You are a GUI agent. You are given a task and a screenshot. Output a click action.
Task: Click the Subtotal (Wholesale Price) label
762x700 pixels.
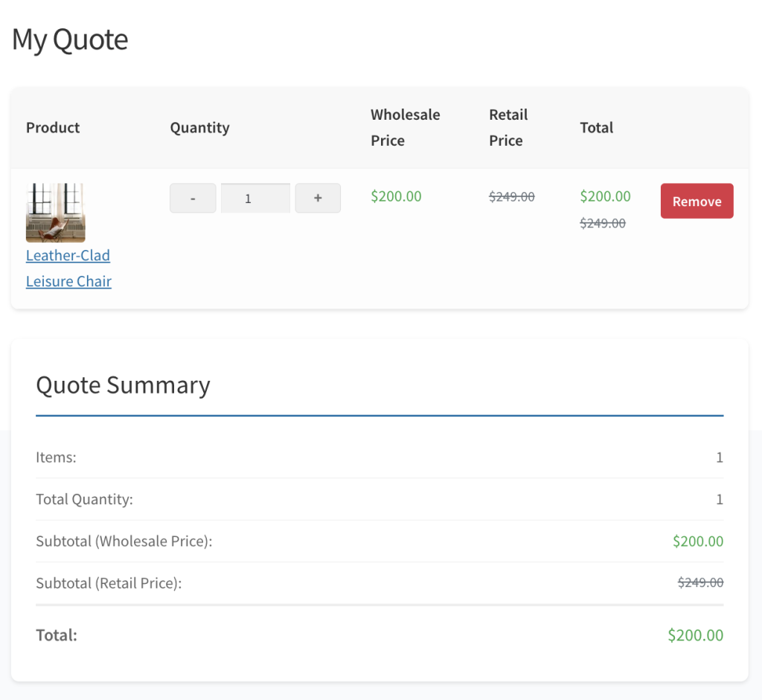tap(124, 541)
